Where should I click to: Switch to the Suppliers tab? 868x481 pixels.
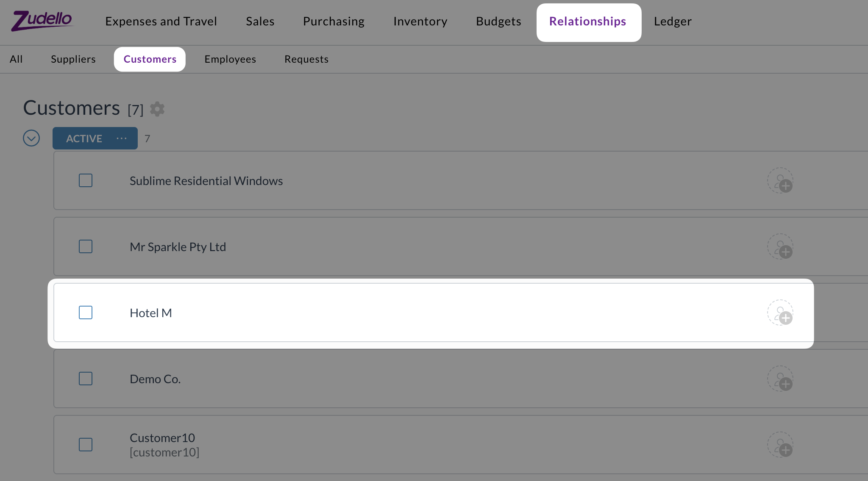[x=73, y=59]
